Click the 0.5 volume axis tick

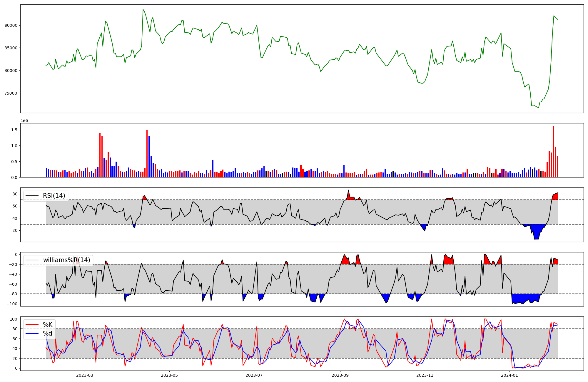click(x=14, y=162)
